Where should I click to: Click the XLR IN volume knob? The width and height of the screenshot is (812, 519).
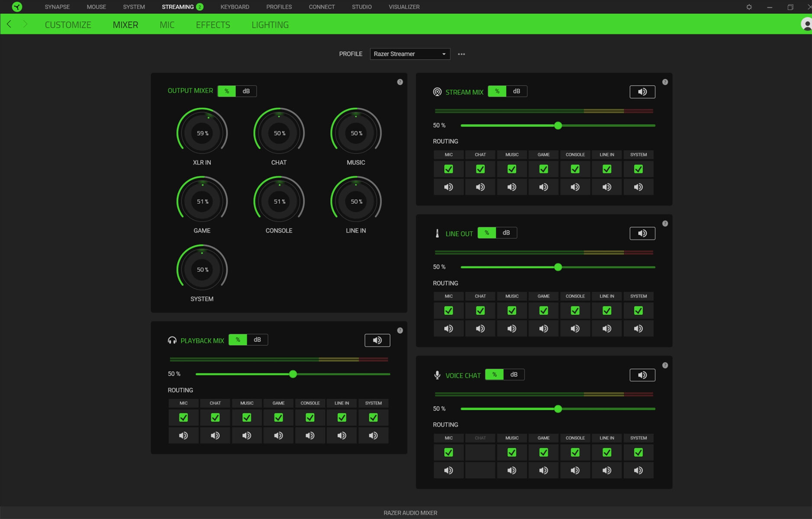point(202,133)
